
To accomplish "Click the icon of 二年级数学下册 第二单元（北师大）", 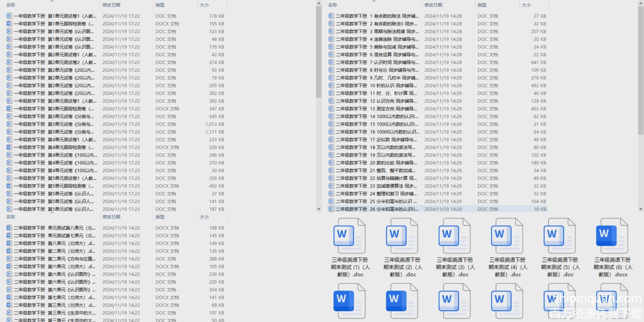I will click(9, 251).
